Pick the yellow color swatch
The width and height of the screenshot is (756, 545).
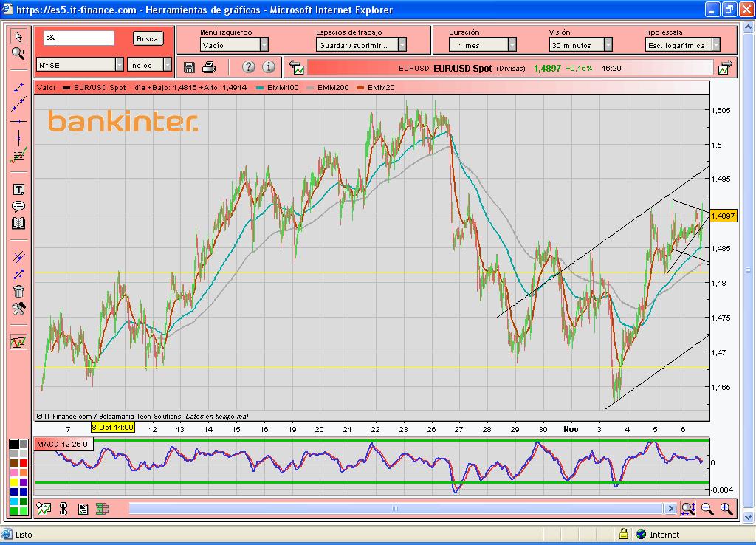(14, 482)
